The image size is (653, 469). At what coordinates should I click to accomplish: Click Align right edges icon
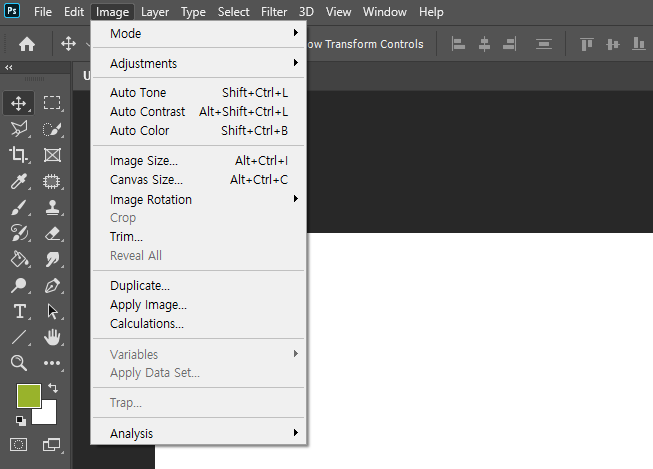tap(510, 43)
